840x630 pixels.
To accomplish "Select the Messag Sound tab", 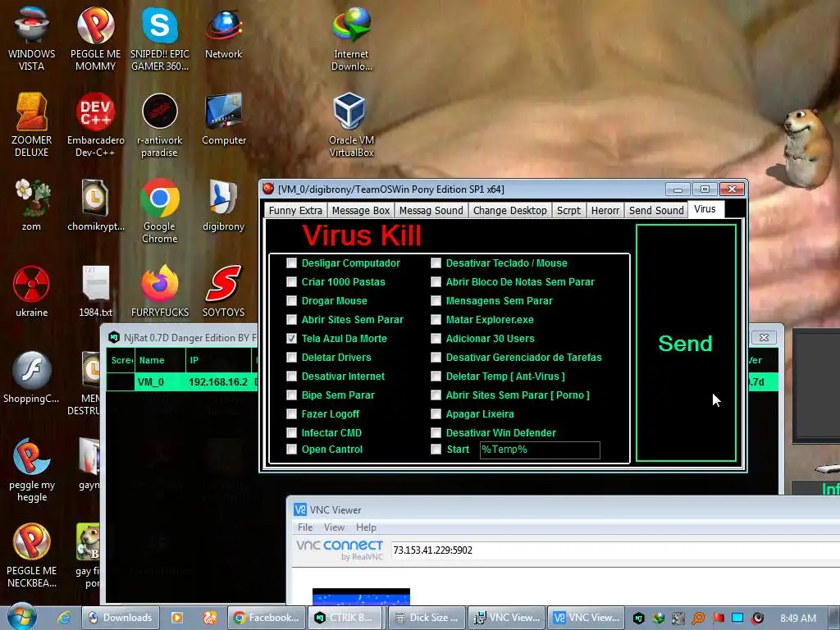I will point(431,210).
